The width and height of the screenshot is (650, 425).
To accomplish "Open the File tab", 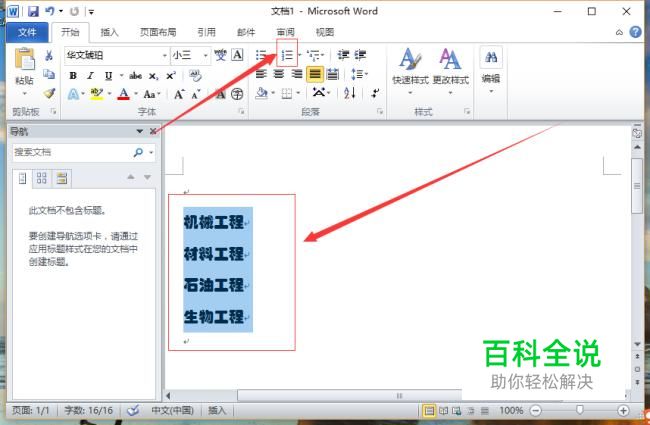I will tap(27, 32).
